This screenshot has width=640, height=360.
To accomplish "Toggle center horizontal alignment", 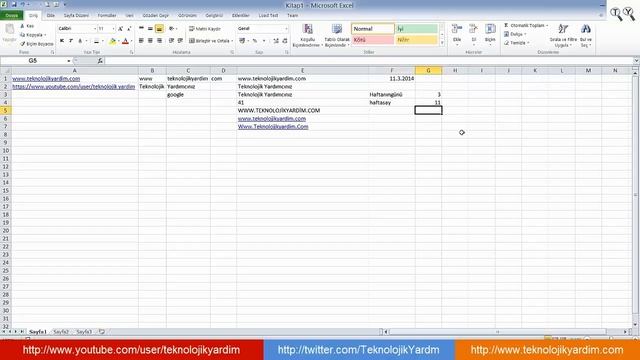I will (150, 41).
